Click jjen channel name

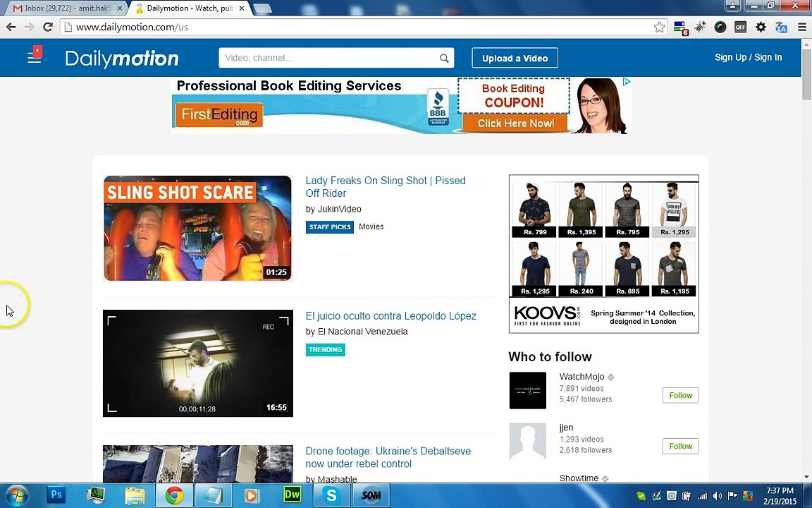pyautogui.click(x=566, y=428)
